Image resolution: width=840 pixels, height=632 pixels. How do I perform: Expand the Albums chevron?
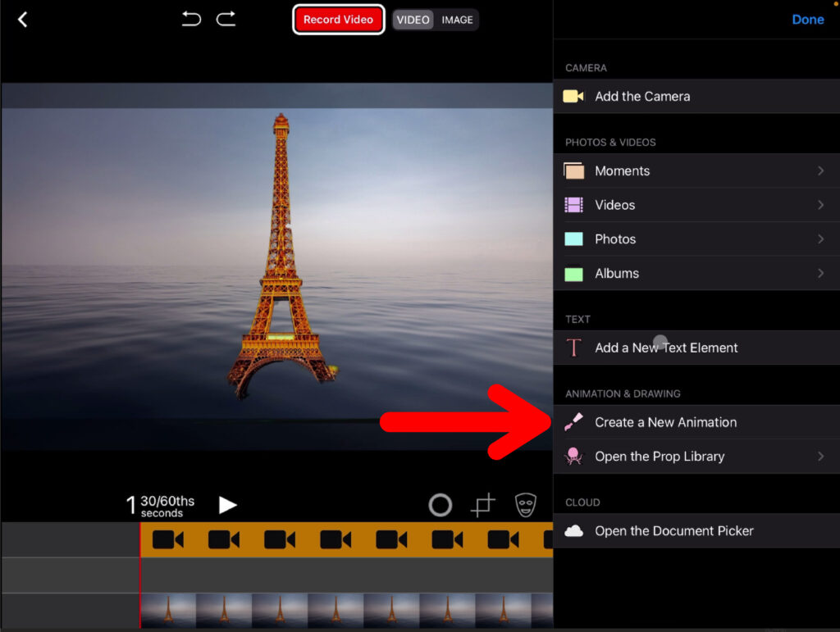(820, 273)
